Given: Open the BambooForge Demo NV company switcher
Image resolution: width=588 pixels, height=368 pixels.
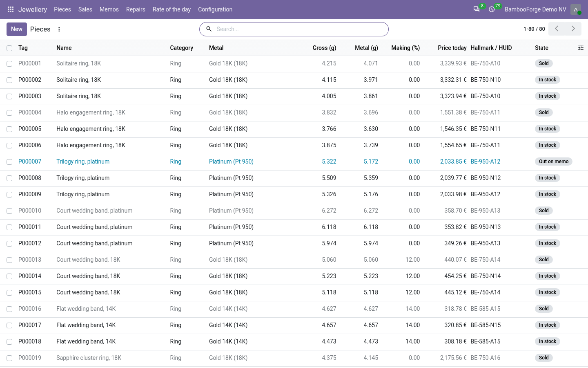Looking at the screenshot, I should [535, 9].
